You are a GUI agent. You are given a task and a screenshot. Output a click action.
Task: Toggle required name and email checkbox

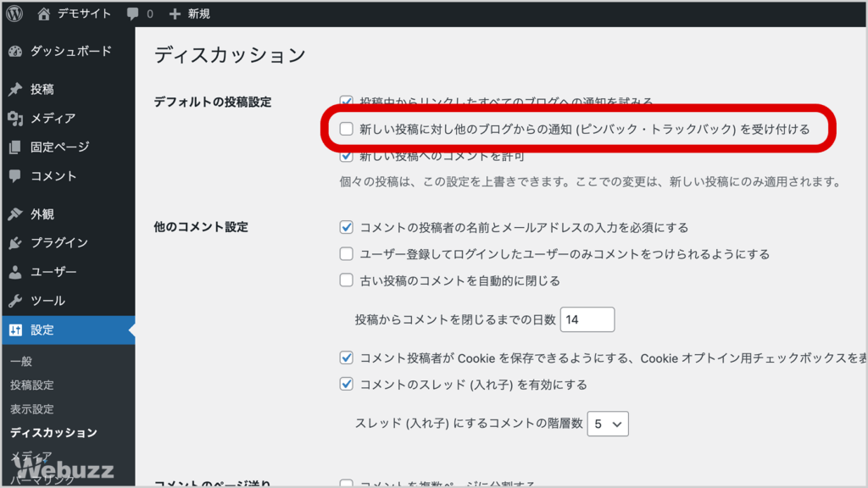tap(346, 227)
